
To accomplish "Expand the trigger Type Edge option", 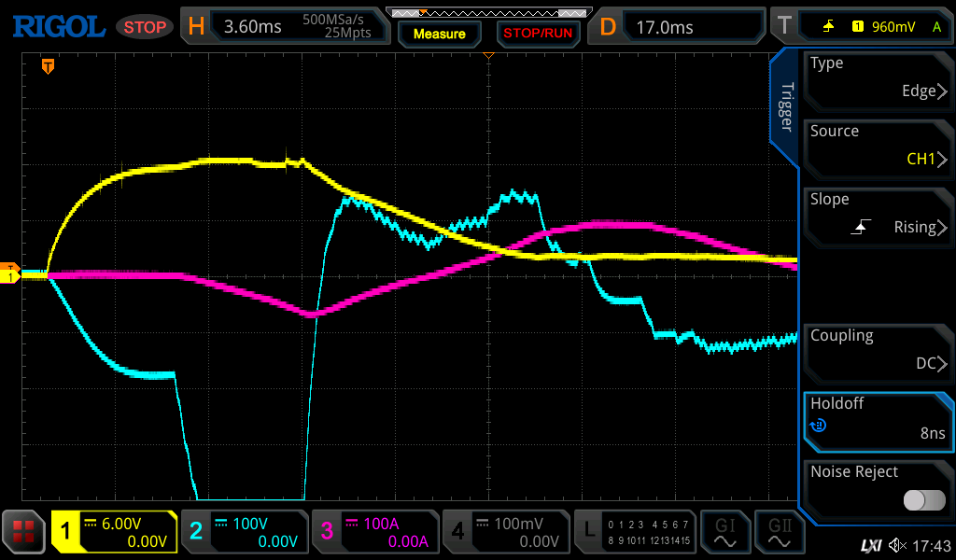I will tap(877, 78).
